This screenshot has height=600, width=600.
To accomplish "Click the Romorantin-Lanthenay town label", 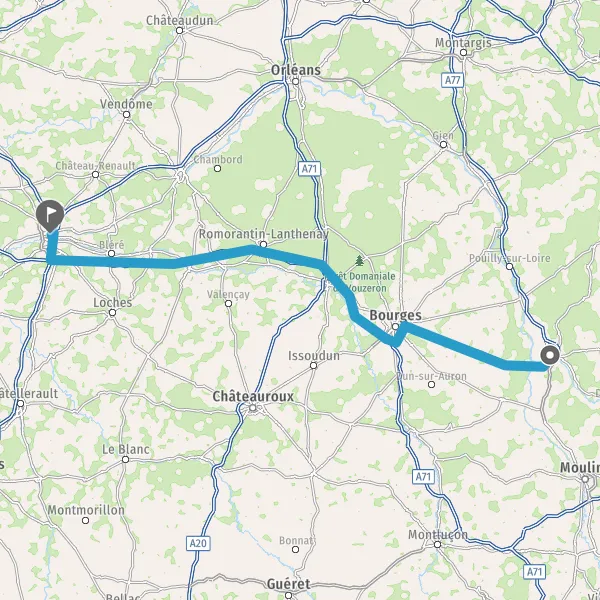I will (x=263, y=234).
